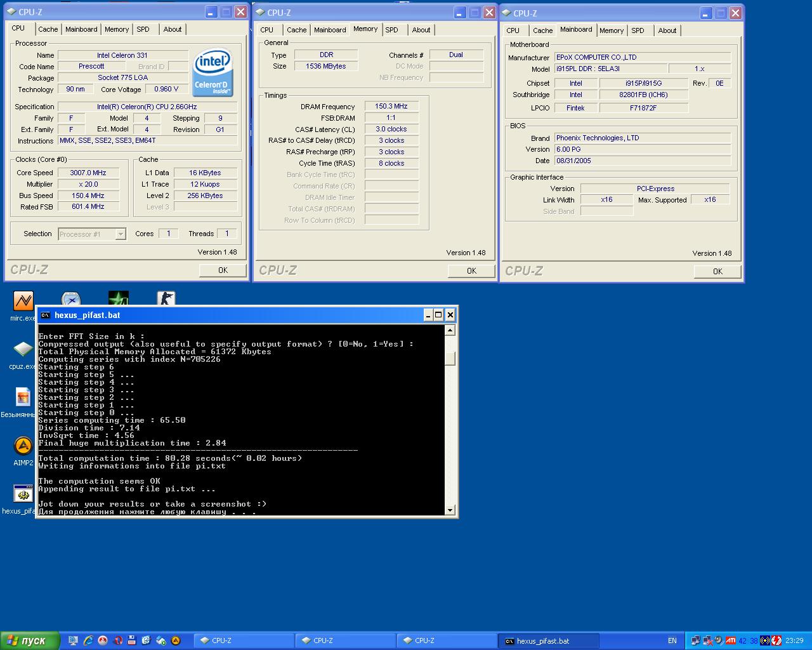Open the Counter-Strike desktop icon

click(x=166, y=298)
